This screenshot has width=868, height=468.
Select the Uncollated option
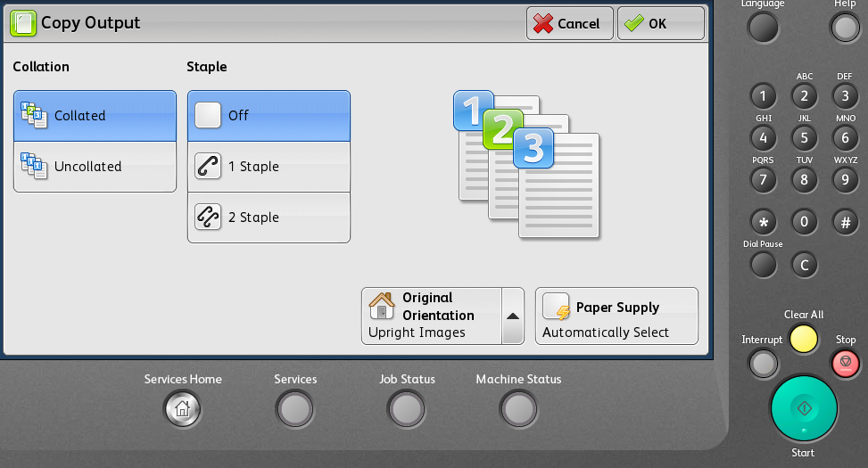[x=95, y=167]
